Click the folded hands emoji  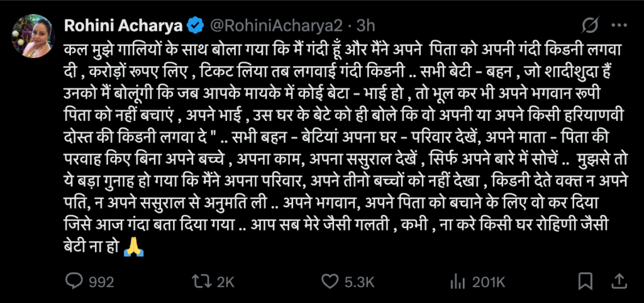(x=133, y=244)
